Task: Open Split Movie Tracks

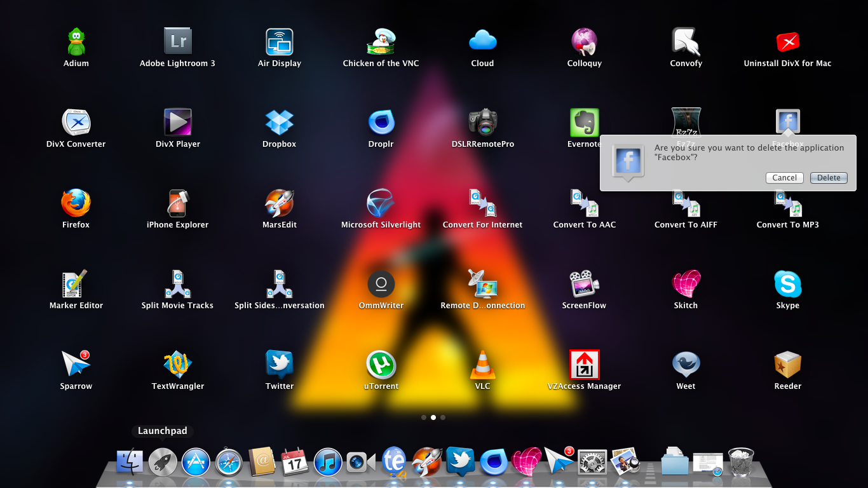Action: pos(177,284)
